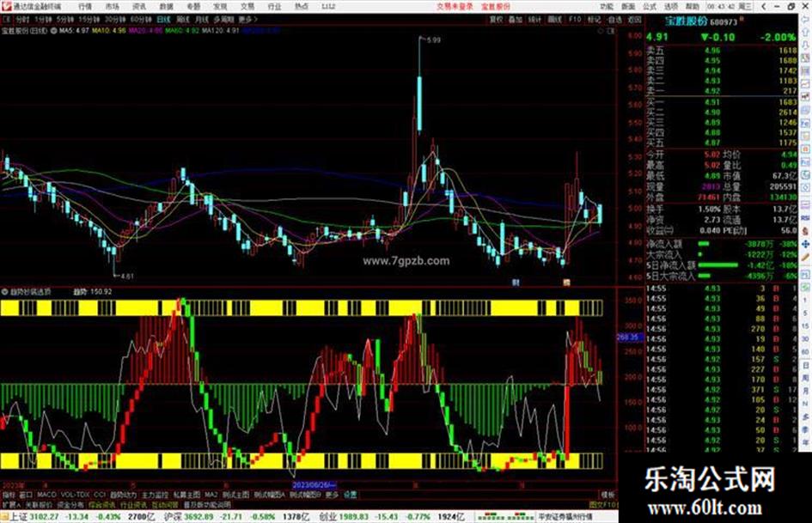Open the 热点 menu
This screenshot has height=523, width=812.
click(x=301, y=7)
